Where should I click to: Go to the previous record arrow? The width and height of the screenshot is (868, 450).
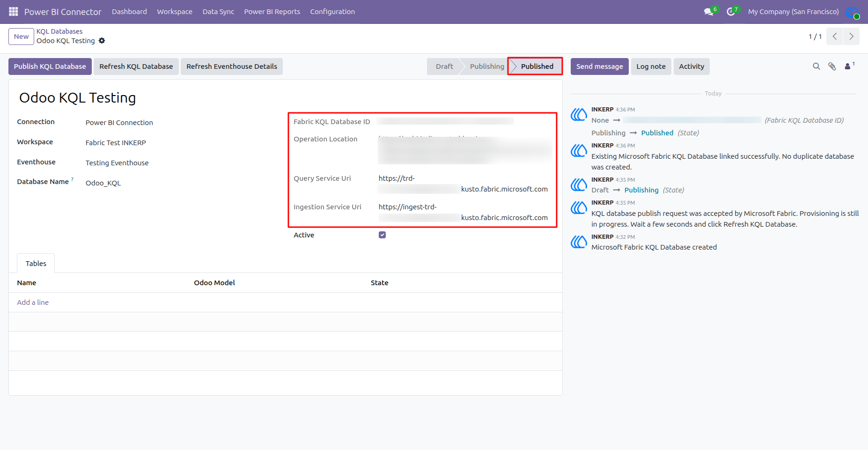click(x=834, y=37)
